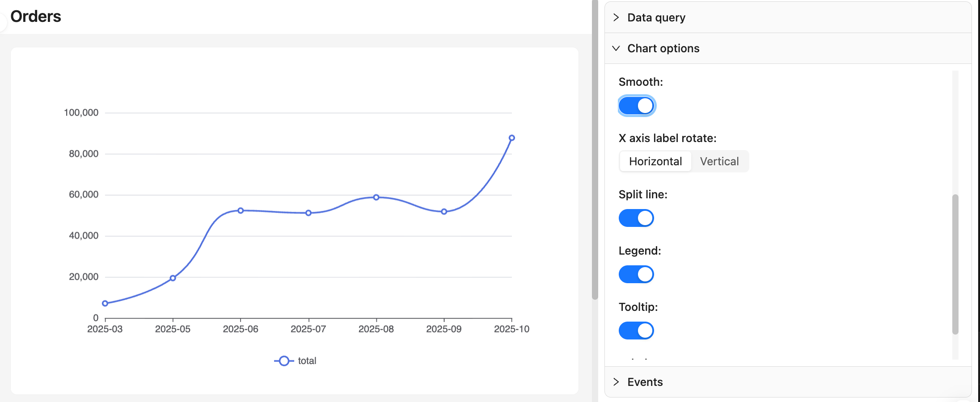The height and width of the screenshot is (402, 980).
Task: Expand the Data query section chevron
Action: pos(616,17)
